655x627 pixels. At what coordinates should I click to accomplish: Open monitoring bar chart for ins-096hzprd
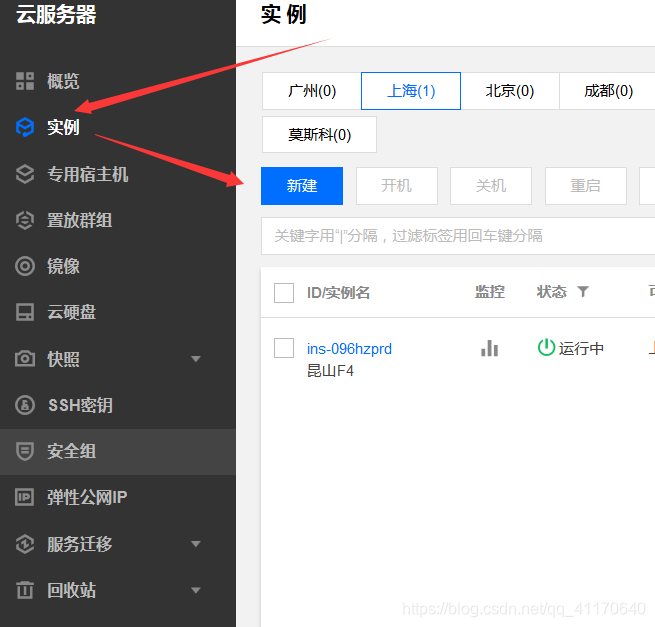point(489,348)
